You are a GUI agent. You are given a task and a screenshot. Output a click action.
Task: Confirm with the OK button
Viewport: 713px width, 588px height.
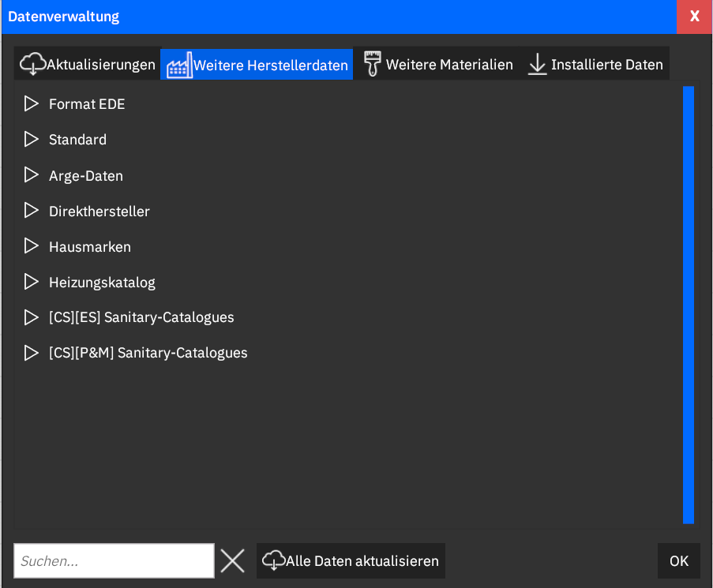click(679, 560)
